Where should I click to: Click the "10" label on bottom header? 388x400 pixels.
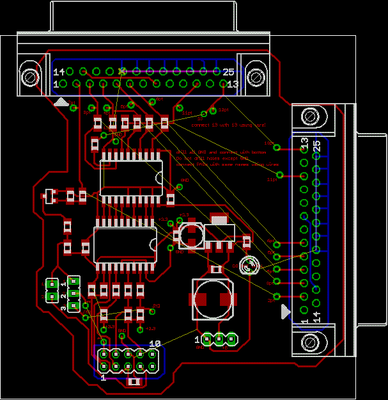click(155, 344)
